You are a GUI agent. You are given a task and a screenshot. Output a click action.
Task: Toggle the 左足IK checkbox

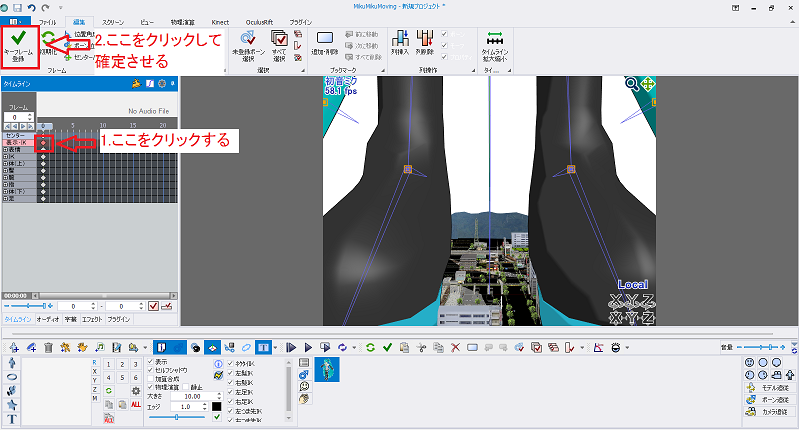[230, 392]
